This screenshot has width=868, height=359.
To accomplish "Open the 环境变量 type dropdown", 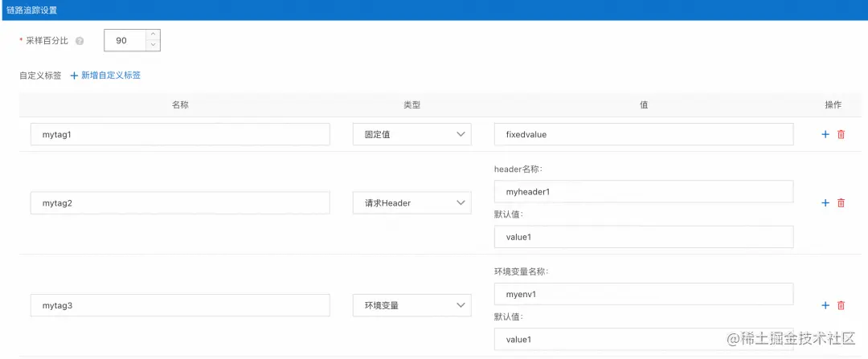I will click(411, 305).
